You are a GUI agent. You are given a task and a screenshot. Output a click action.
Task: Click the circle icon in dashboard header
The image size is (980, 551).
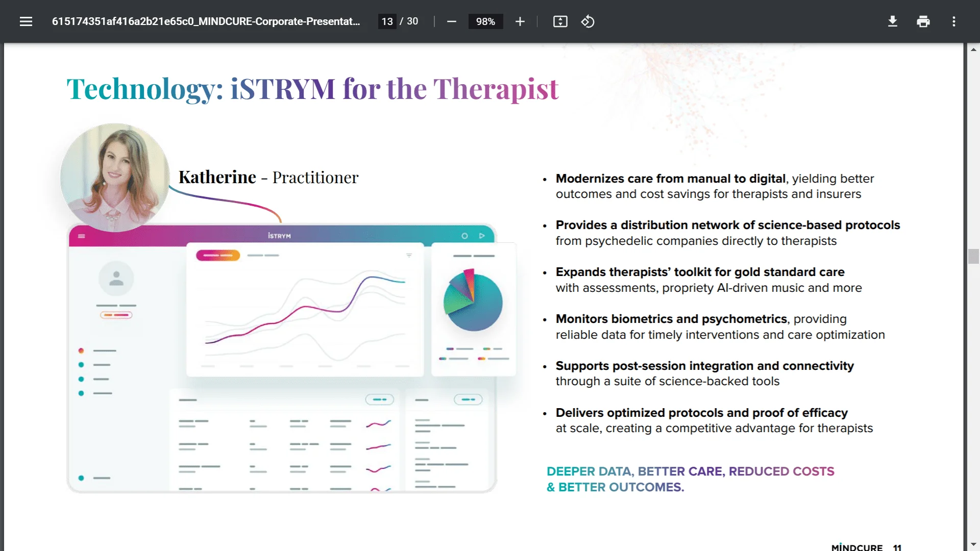(x=464, y=236)
